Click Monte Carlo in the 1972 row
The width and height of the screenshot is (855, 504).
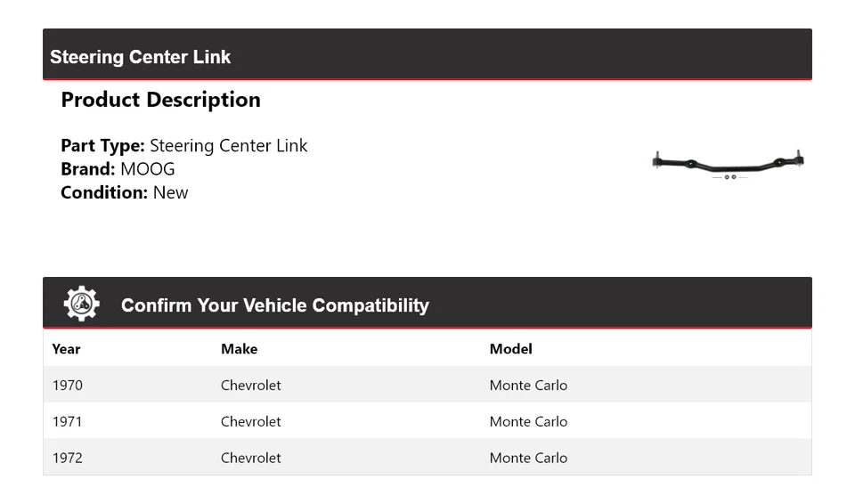click(x=528, y=458)
